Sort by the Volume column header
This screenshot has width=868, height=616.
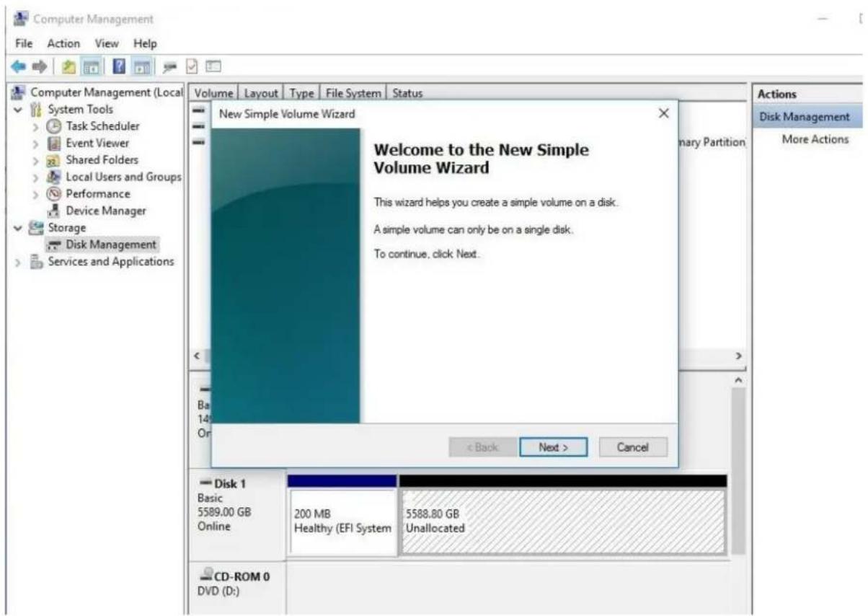[x=213, y=93]
